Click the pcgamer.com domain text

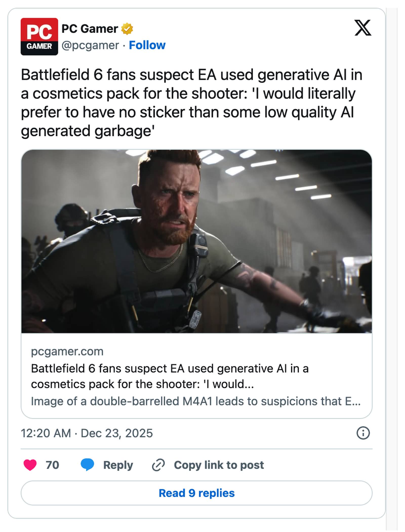(x=67, y=351)
